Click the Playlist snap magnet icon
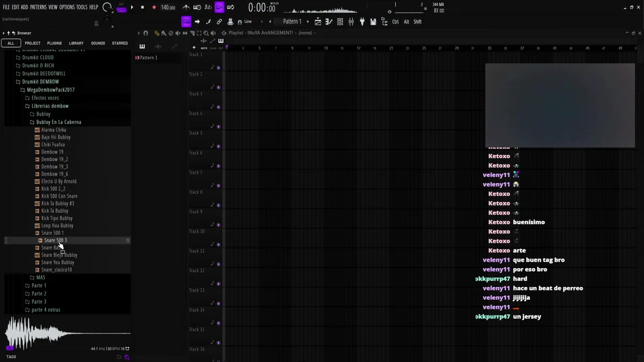The width and height of the screenshot is (644, 362). 145,33
